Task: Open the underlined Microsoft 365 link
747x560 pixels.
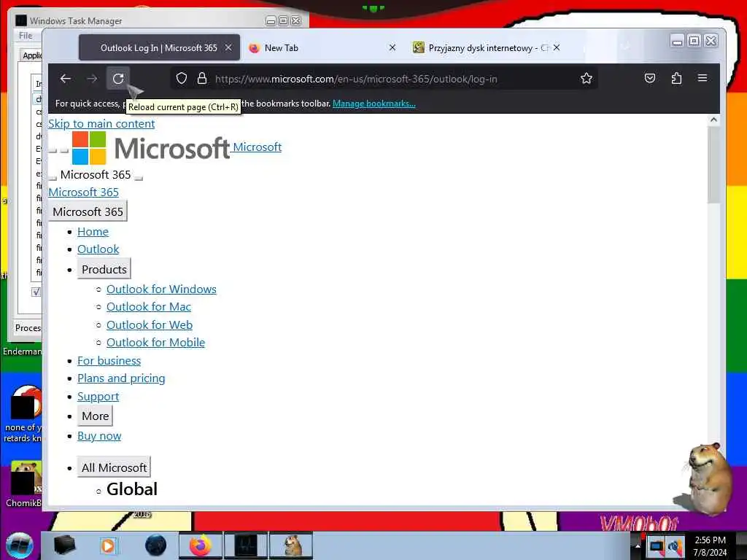Action: [83, 192]
